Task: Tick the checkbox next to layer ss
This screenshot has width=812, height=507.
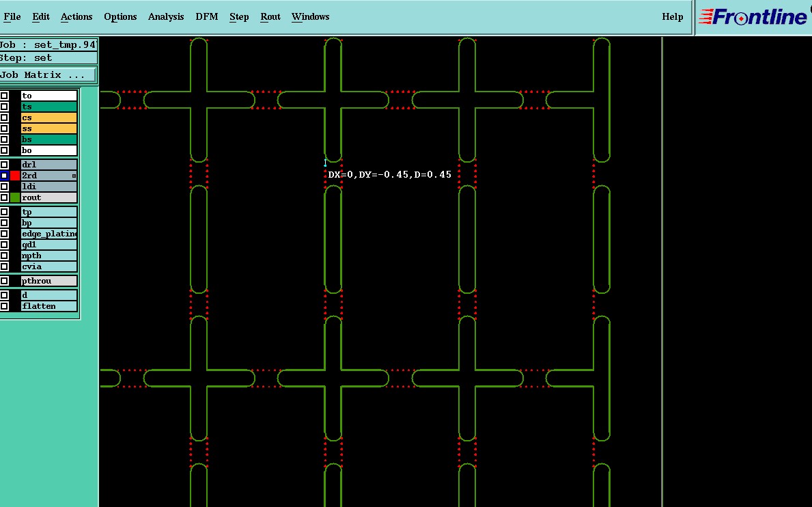Action: click(4, 128)
